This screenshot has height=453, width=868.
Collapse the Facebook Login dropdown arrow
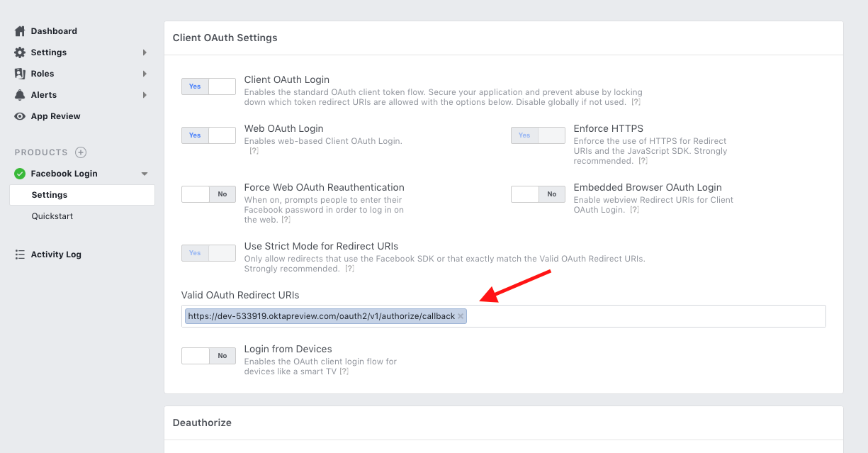pyautogui.click(x=145, y=174)
